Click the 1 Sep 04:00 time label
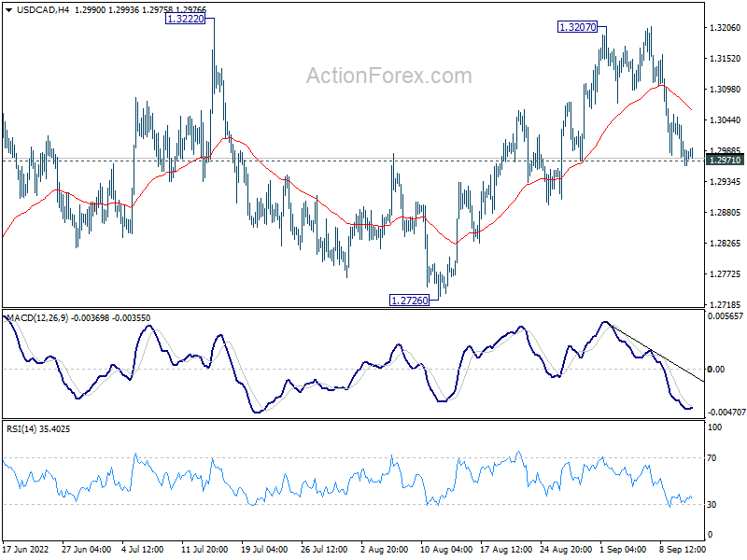747x560 pixels. point(623,549)
